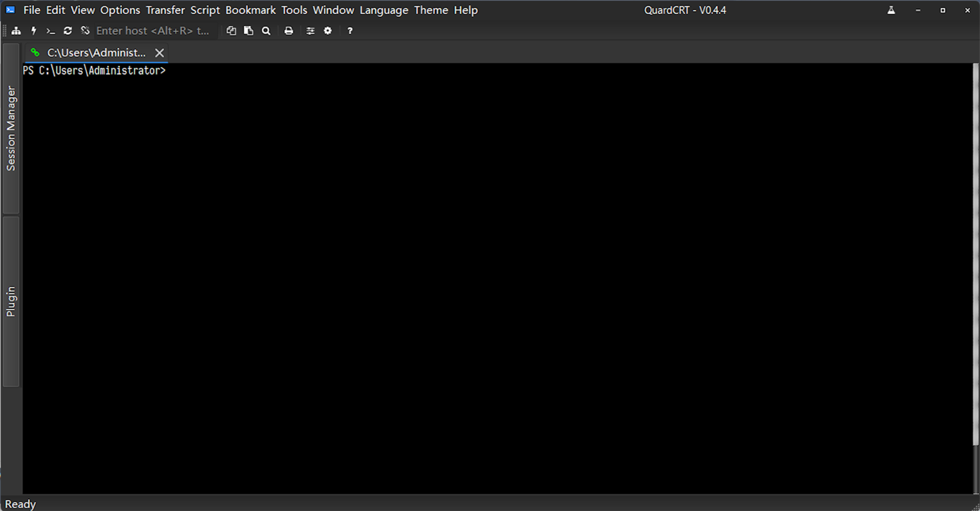Close the current session tab

[159, 52]
